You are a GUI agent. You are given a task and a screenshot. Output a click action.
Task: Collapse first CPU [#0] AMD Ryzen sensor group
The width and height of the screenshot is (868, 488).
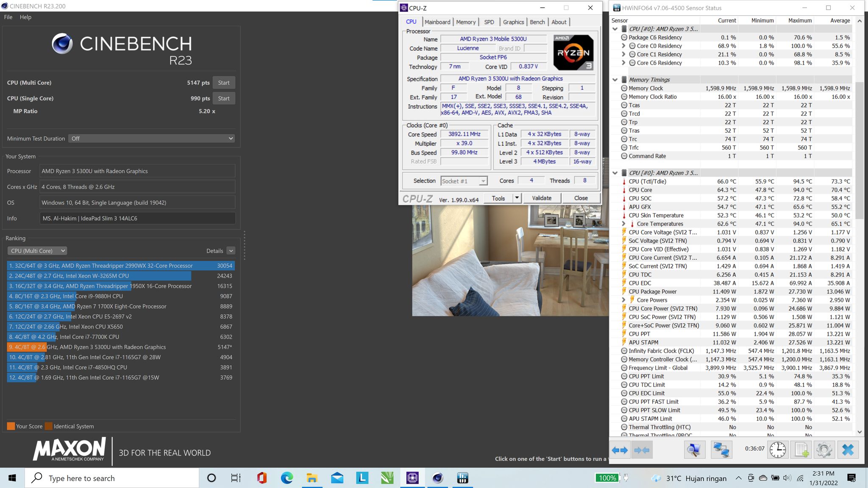click(615, 29)
